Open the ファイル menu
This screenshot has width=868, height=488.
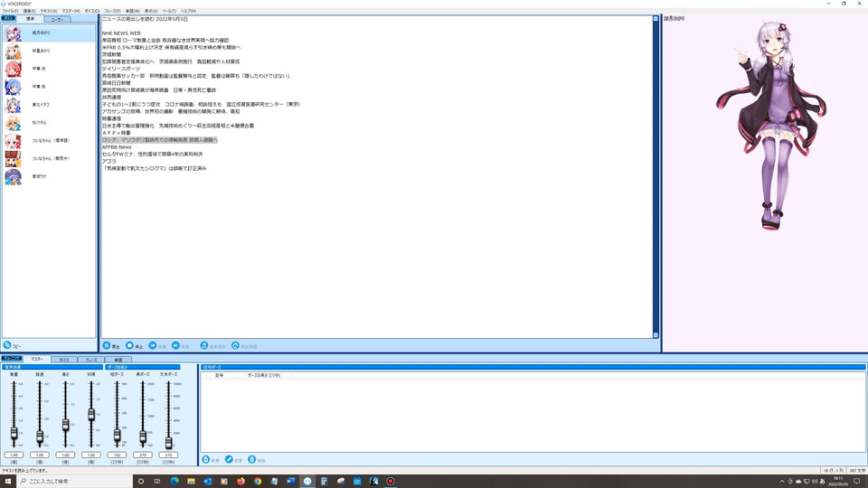click(x=10, y=11)
